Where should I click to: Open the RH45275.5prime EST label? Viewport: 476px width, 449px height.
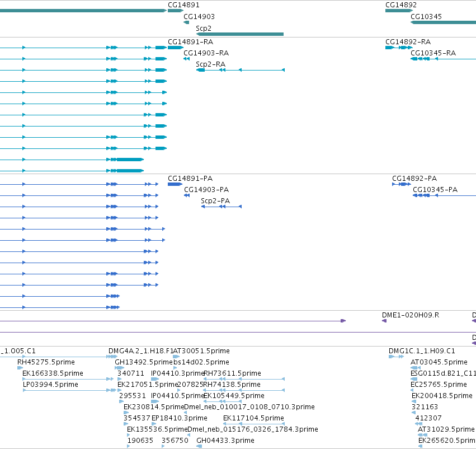pos(46,362)
